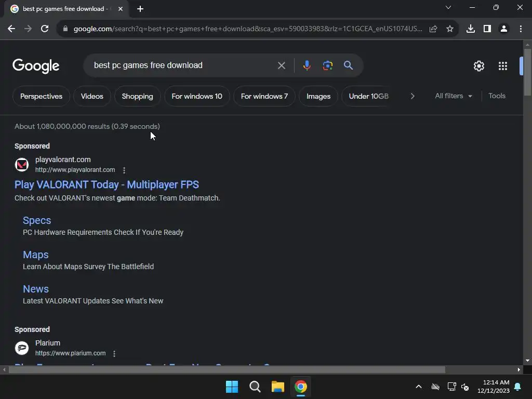Open Chrome downloads icon

pos(470,29)
